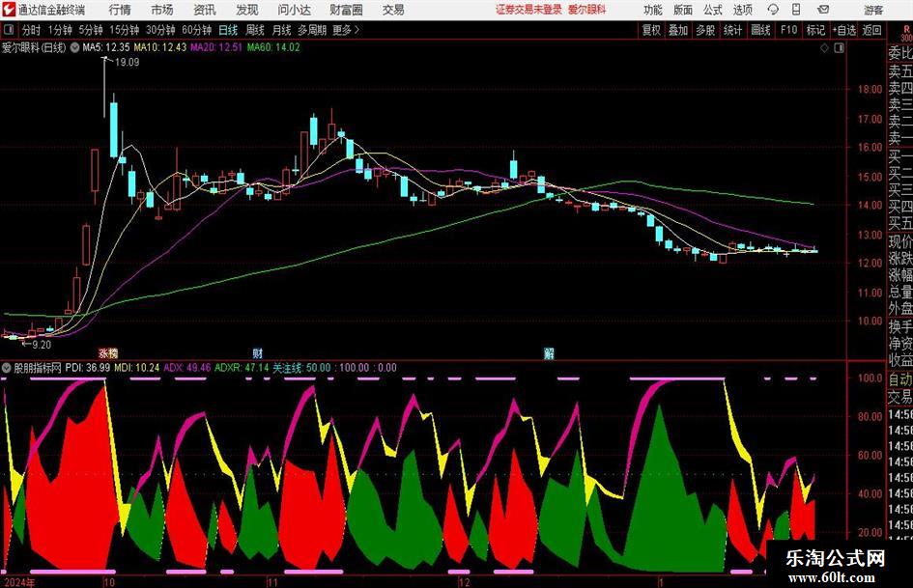Click the 游客 guest account label
Image resolution: width=913 pixels, height=588 pixels.
click(873, 10)
